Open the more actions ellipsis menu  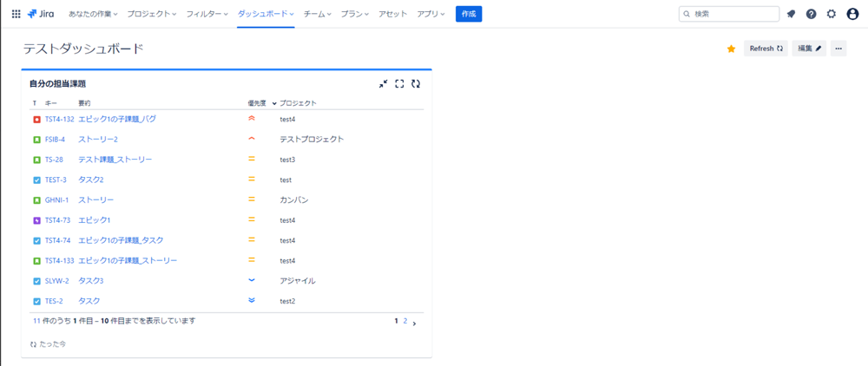click(x=838, y=49)
